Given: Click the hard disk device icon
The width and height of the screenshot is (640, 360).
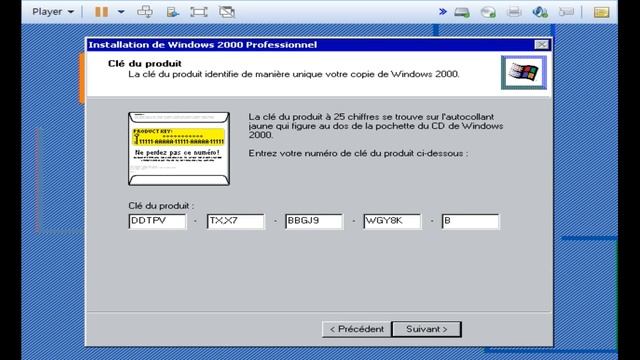Looking at the screenshot, I should point(462,12).
